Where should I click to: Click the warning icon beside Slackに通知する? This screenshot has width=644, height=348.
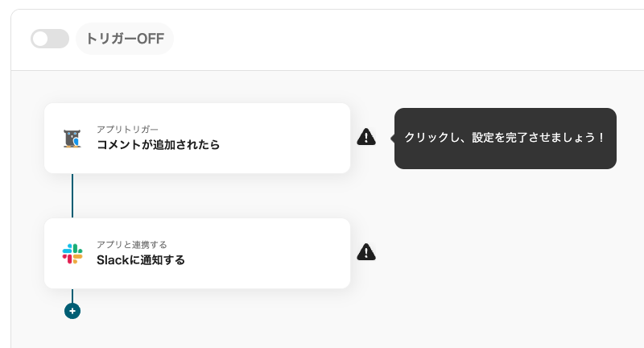coord(366,252)
